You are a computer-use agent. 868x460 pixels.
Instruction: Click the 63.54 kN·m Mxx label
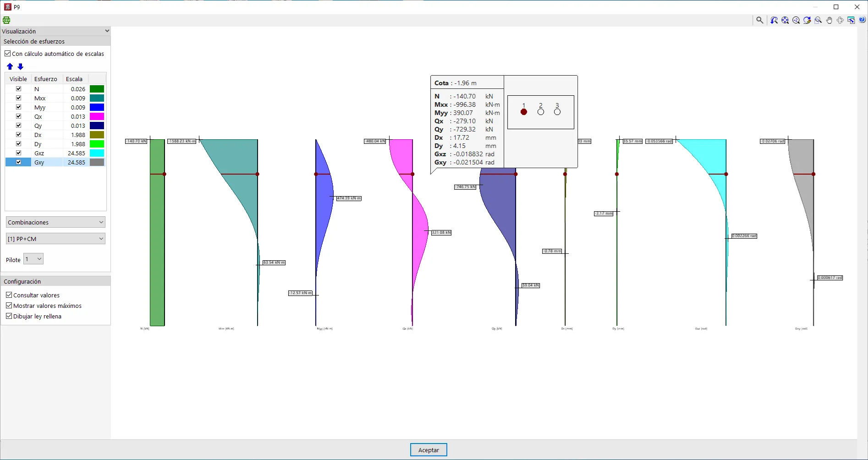(274, 263)
